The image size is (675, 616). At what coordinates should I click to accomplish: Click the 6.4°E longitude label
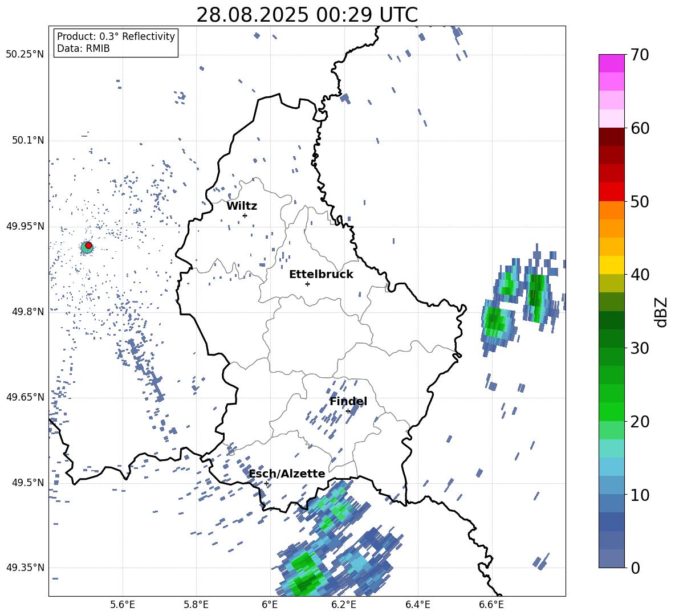[417, 605]
